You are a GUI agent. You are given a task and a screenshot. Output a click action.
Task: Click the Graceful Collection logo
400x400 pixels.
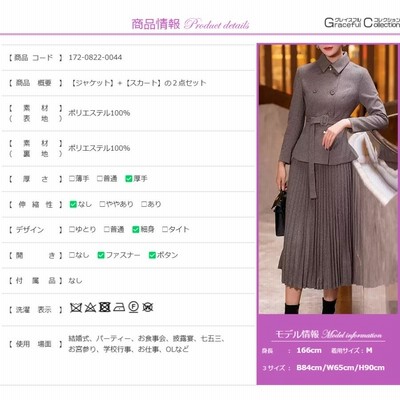(362, 22)
